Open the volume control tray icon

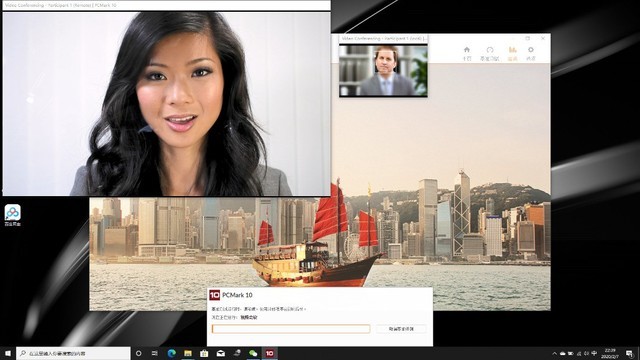[x=586, y=353]
